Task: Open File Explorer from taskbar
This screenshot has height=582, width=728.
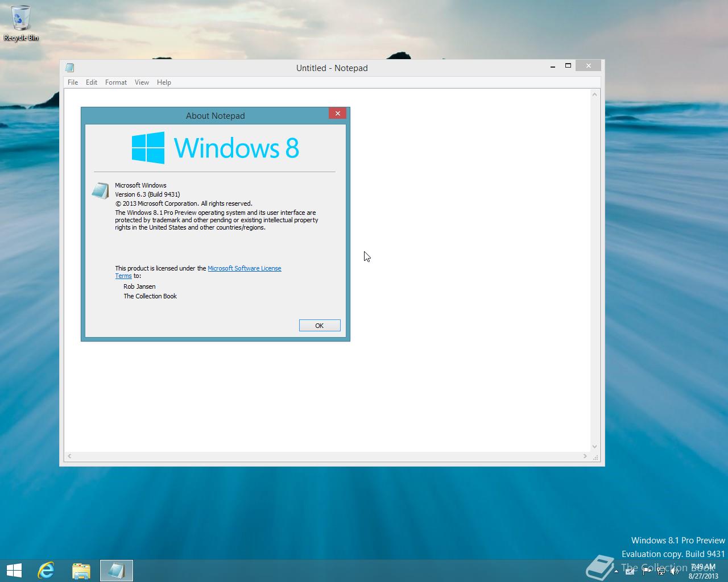Action: [81, 571]
